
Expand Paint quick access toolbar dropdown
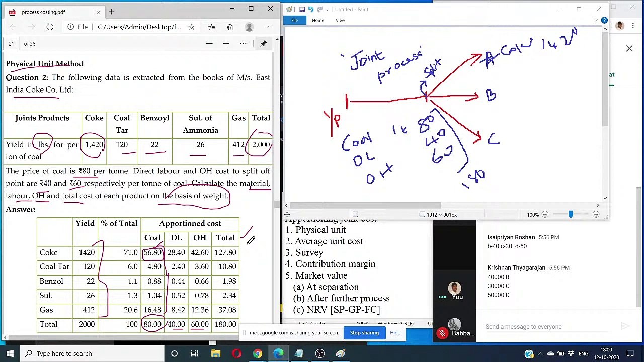[x=327, y=9]
